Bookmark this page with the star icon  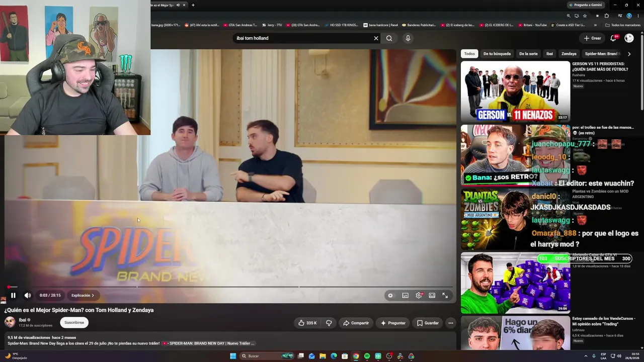(x=585, y=16)
